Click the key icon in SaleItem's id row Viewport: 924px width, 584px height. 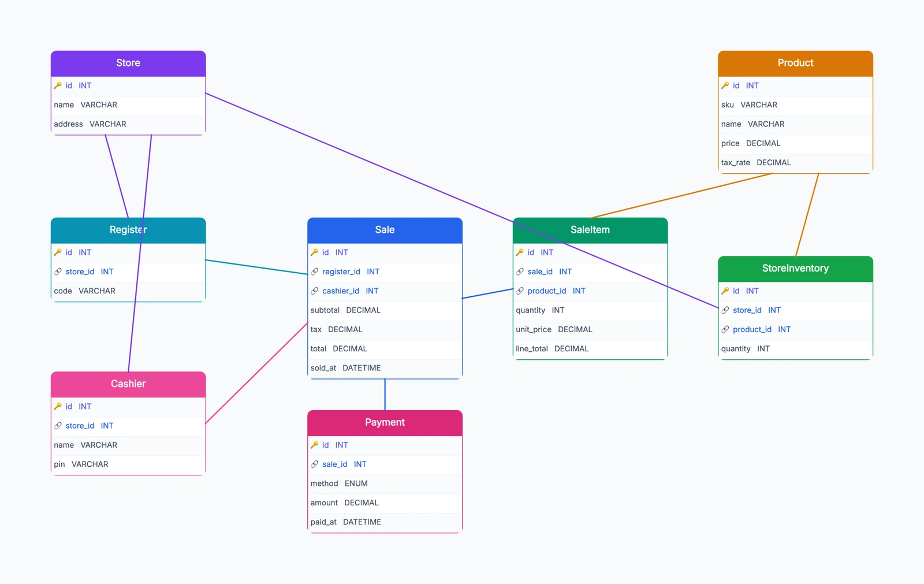tap(520, 252)
